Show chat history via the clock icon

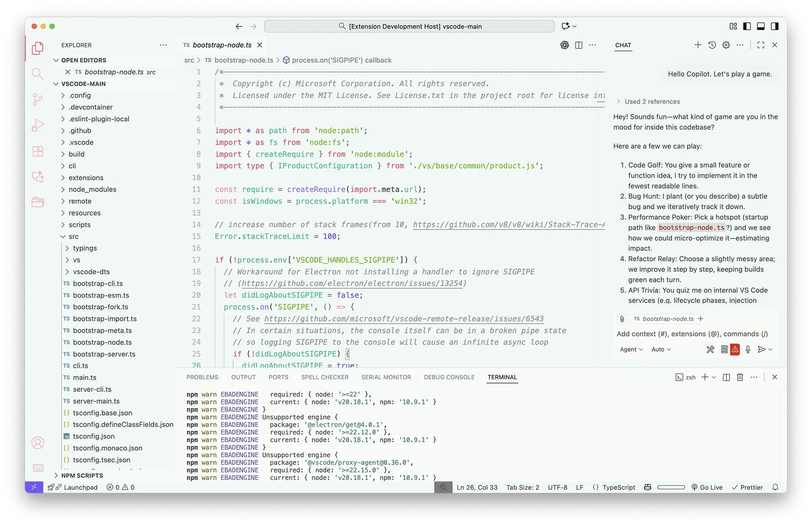coord(712,45)
